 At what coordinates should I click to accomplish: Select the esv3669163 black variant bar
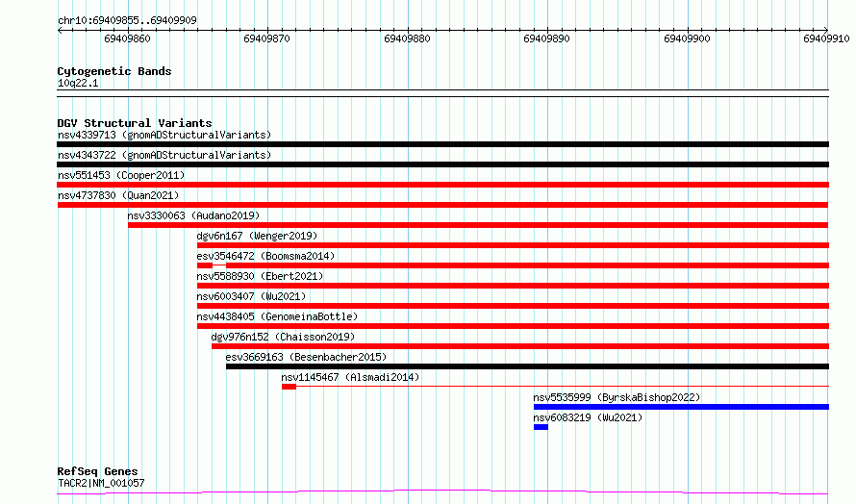[527, 367]
